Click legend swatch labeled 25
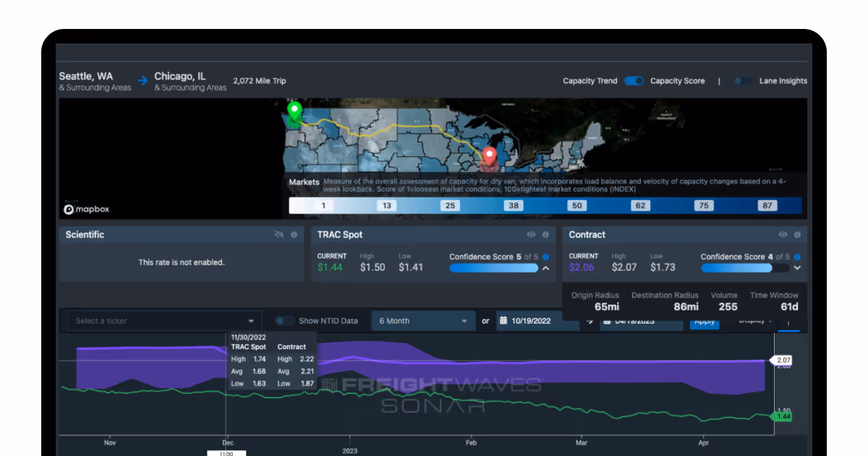The height and width of the screenshot is (456, 868). 450,206
